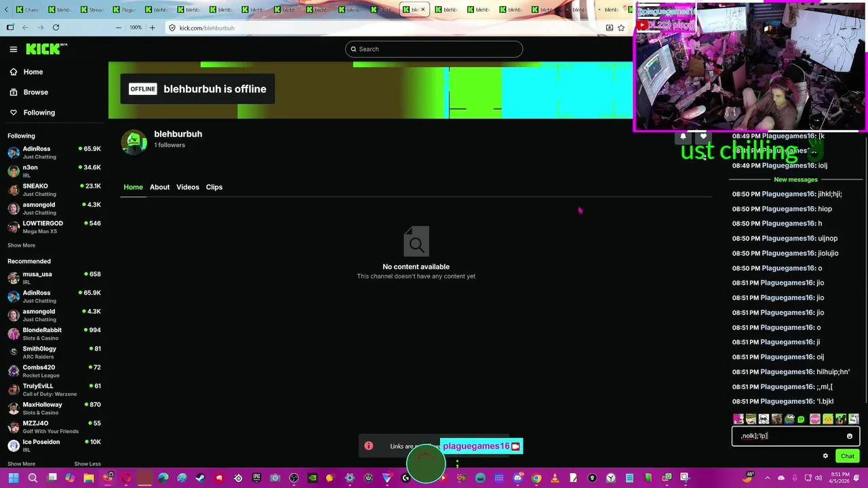This screenshot has height=488, width=868.
Task: Open Ice Poseidon recommended channel
Action: pos(54,445)
